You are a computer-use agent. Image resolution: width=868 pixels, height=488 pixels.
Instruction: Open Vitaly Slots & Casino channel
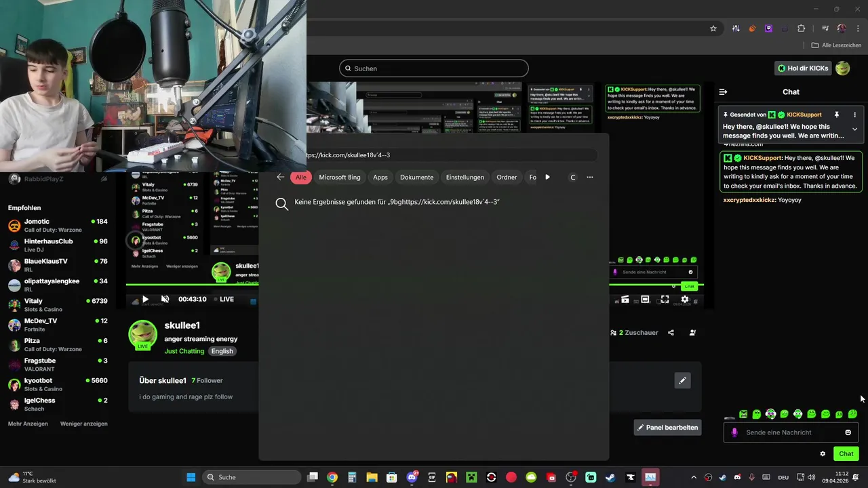(x=58, y=305)
